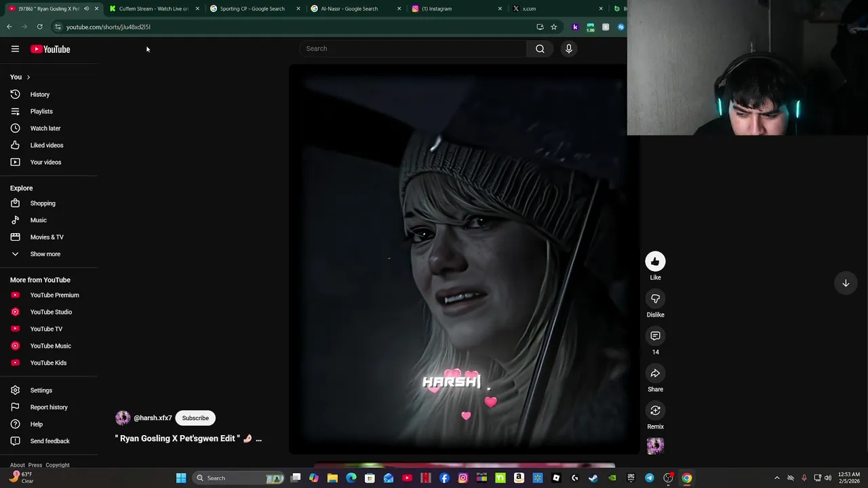Click the taskbar Search box

[x=238, y=478]
